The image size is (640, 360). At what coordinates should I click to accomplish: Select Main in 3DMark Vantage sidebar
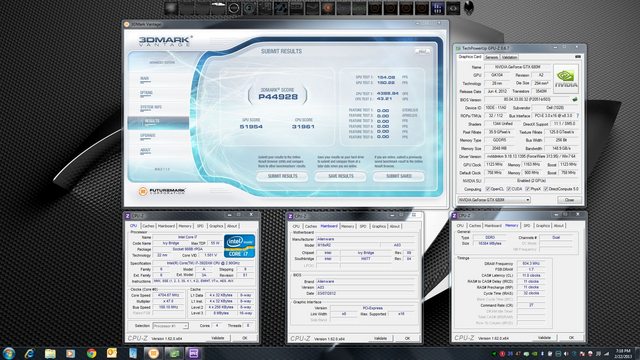pos(144,78)
